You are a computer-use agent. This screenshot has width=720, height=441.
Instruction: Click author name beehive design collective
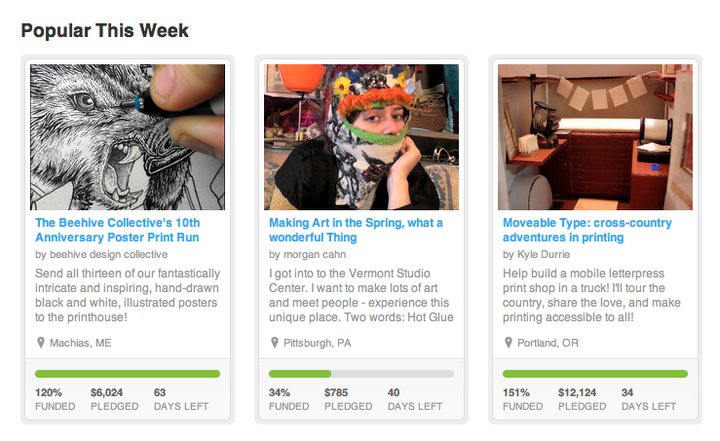pos(108,254)
